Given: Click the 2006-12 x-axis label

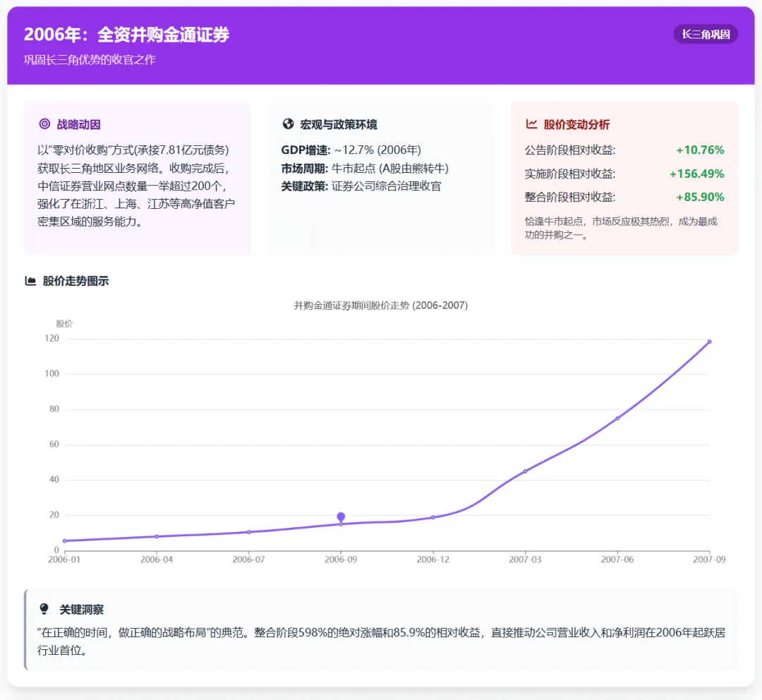Looking at the screenshot, I should [433, 560].
